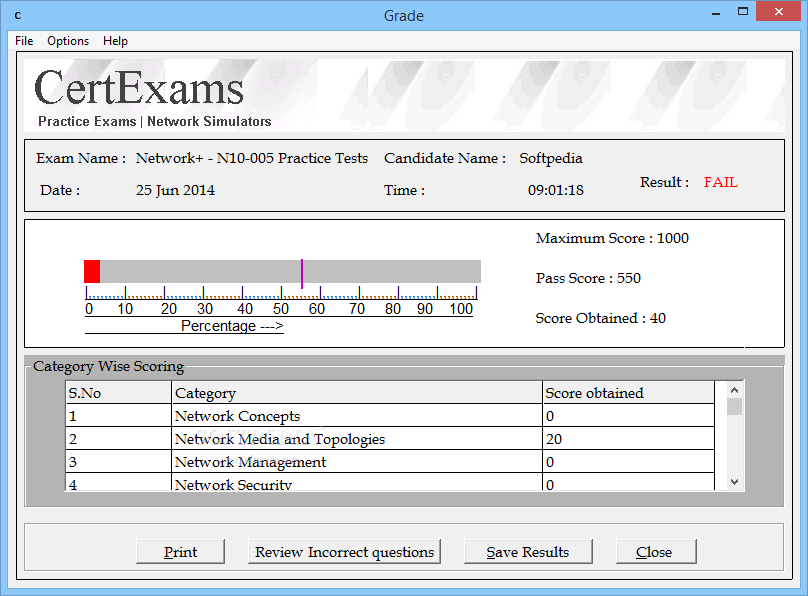808x596 pixels.
Task: Click the Percentage ---> axis label
Action: point(232,326)
